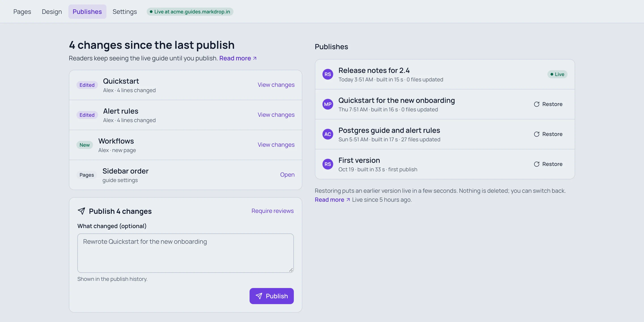The width and height of the screenshot is (644, 322).
Task: View changes for Quickstart
Action: [276, 85]
